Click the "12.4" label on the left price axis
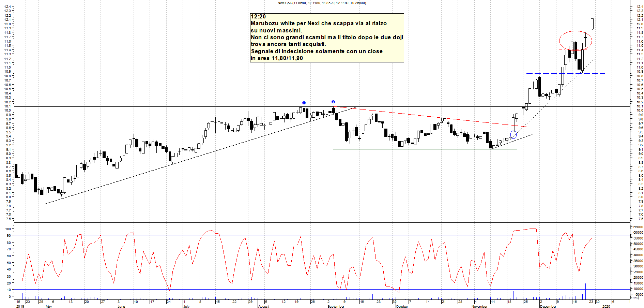644x308 pixels. tap(8, 6)
